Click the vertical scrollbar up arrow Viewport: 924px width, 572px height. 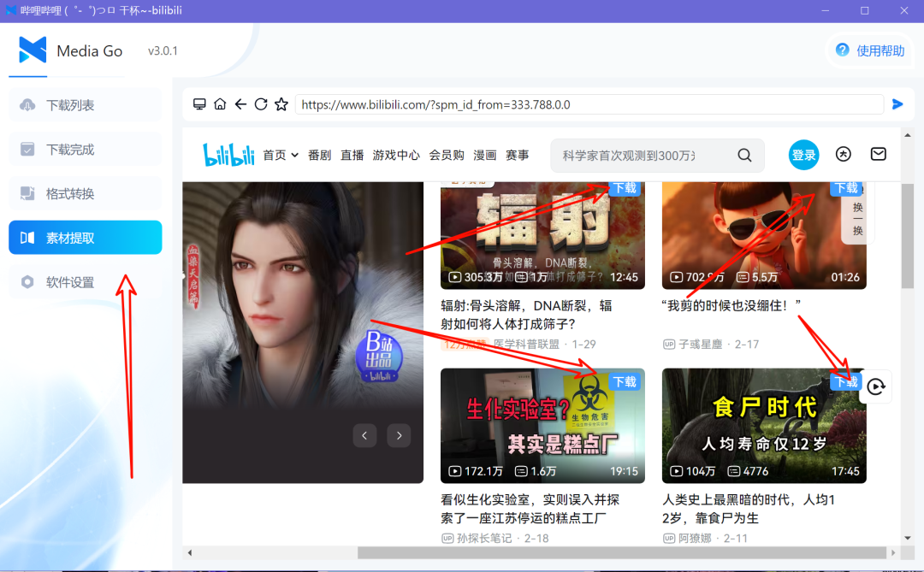(x=908, y=135)
